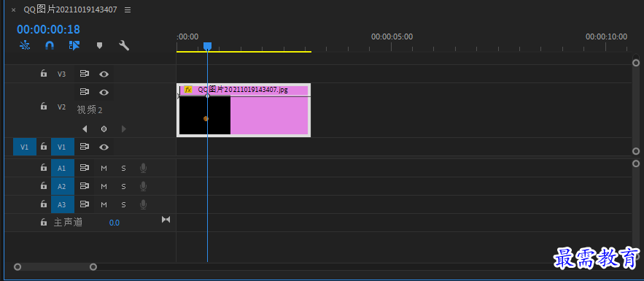Toggle lock on track A1
The width and height of the screenshot is (644, 281).
point(43,168)
